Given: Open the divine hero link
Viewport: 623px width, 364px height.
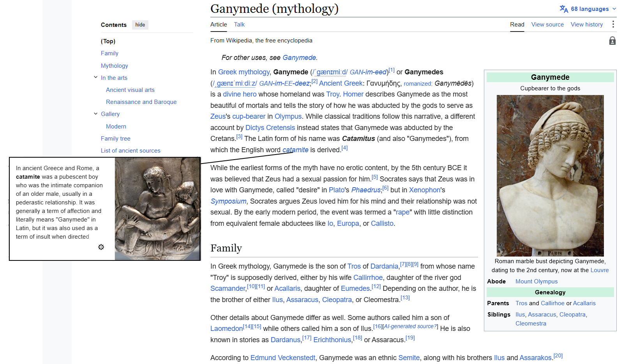Looking at the screenshot, I should tap(240, 94).
